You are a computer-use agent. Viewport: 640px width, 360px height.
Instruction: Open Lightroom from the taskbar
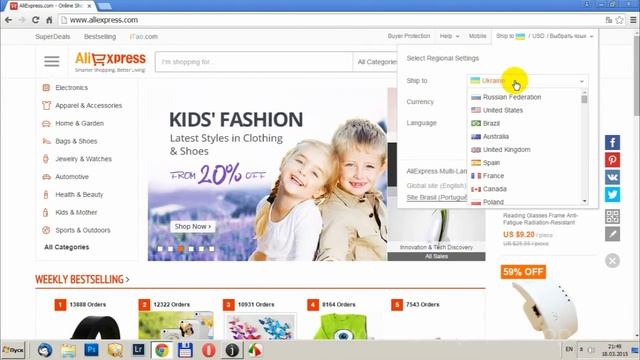138,350
